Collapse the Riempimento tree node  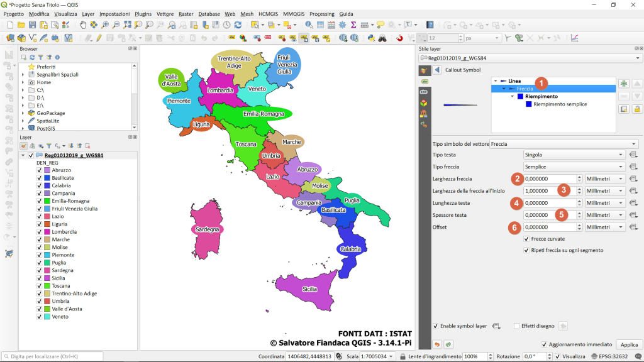tap(512, 97)
